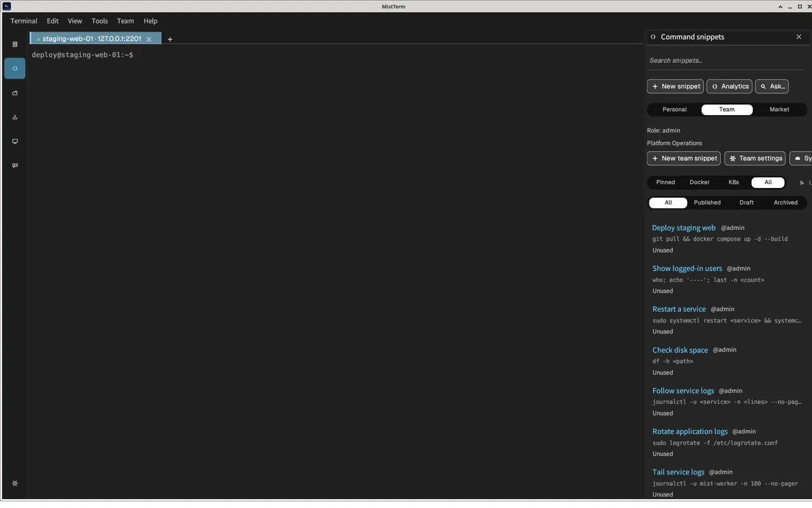Close the Command snippets panel
812x508 pixels.
coord(799,37)
